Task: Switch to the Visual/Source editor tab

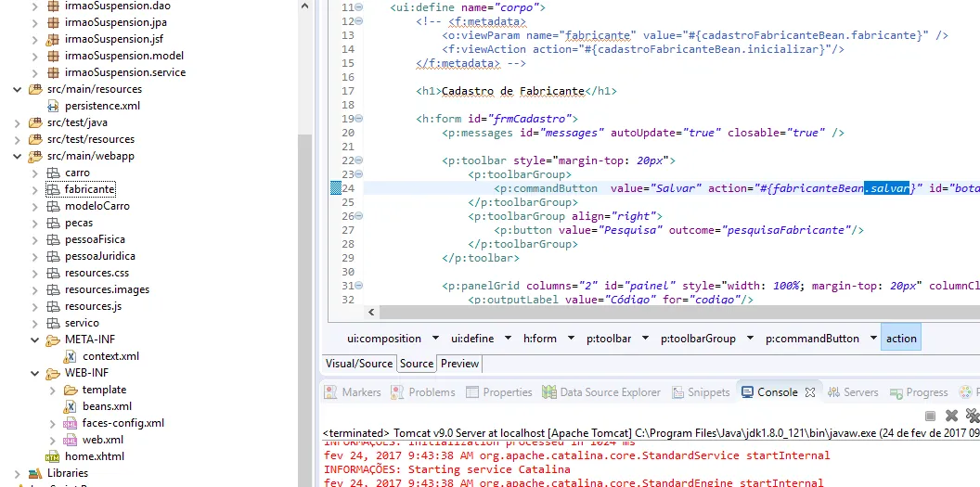Action: coord(359,364)
